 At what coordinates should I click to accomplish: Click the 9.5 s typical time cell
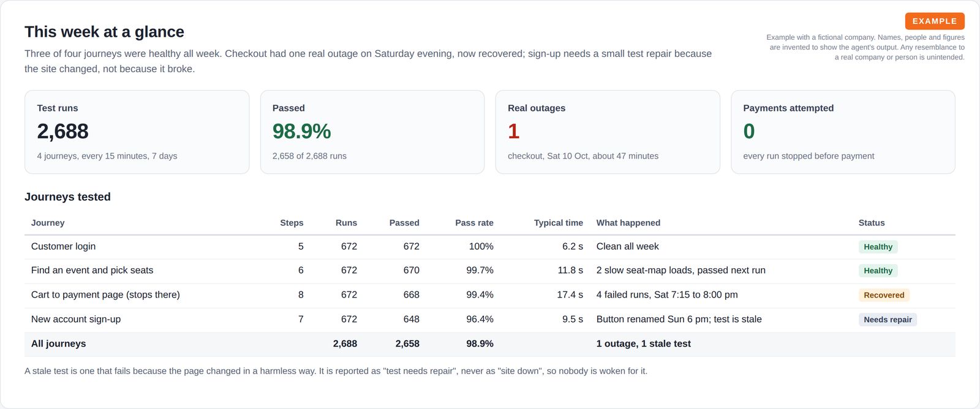click(x=573, y=320)
